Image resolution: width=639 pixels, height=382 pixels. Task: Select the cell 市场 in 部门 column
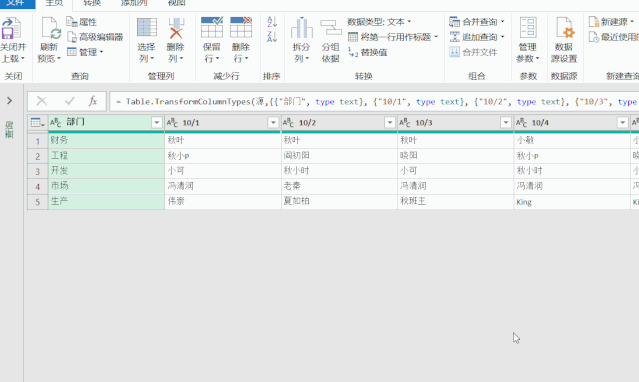click(106, 186)
